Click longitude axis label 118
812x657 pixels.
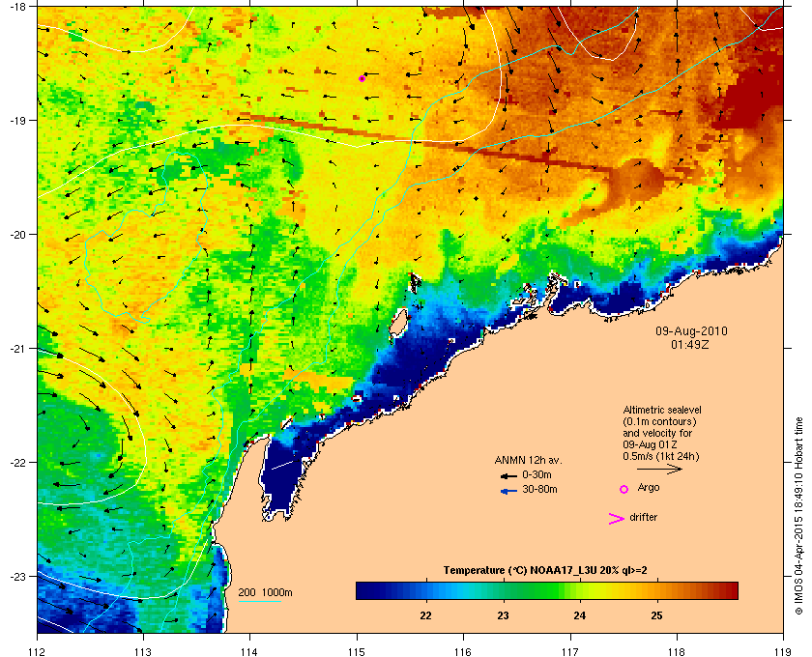[677, 651]
